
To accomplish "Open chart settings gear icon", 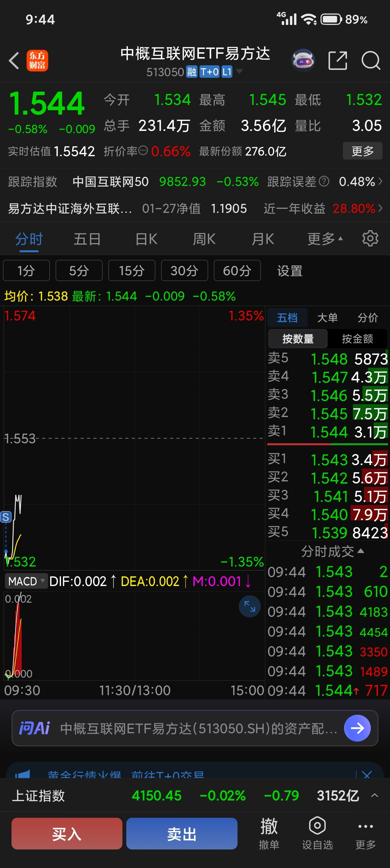I will pos(370,238).
